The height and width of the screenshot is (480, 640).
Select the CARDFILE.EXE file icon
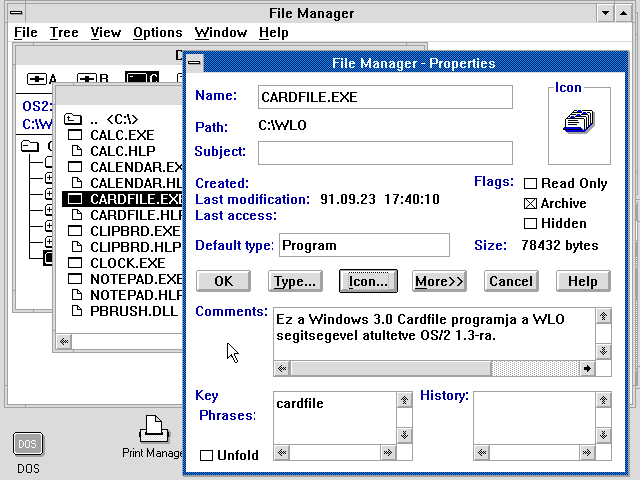[75, 199]
